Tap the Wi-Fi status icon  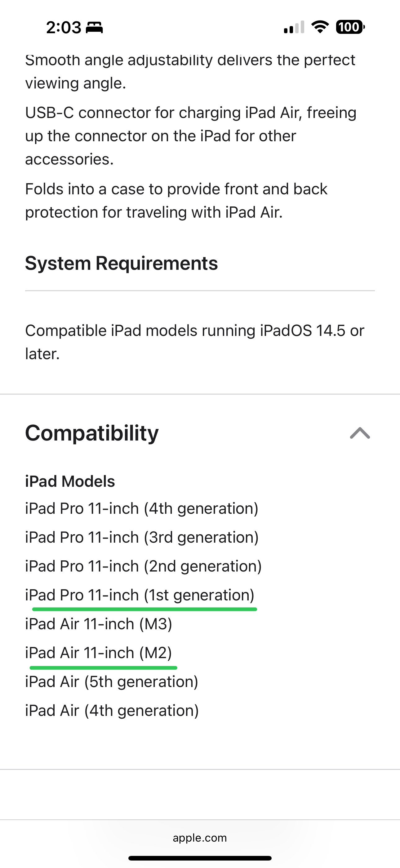coord(320,27)
